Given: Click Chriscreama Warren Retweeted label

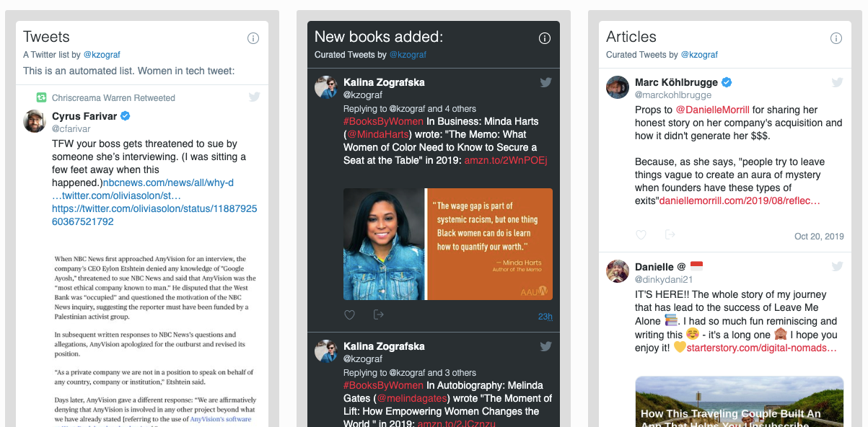Looking at the screenshot, I should (113, 97).
